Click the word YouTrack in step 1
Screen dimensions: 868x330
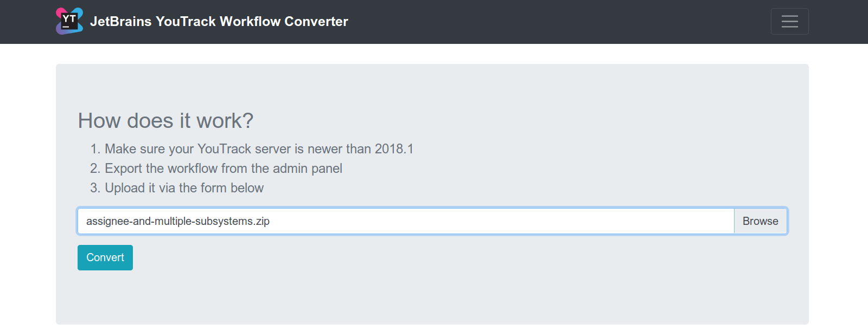(x=224, y=149)
